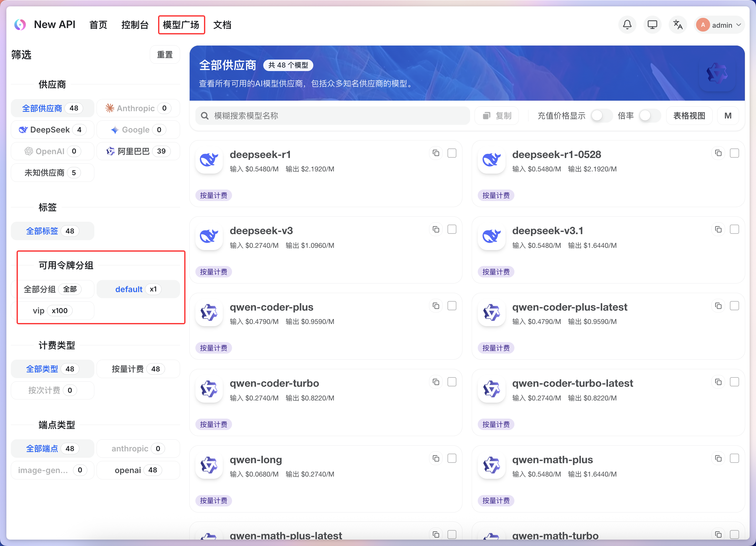Copy the qwen-coder-plus-latest model name
This screenshot has width=756, height=546.
coord(718,306)
